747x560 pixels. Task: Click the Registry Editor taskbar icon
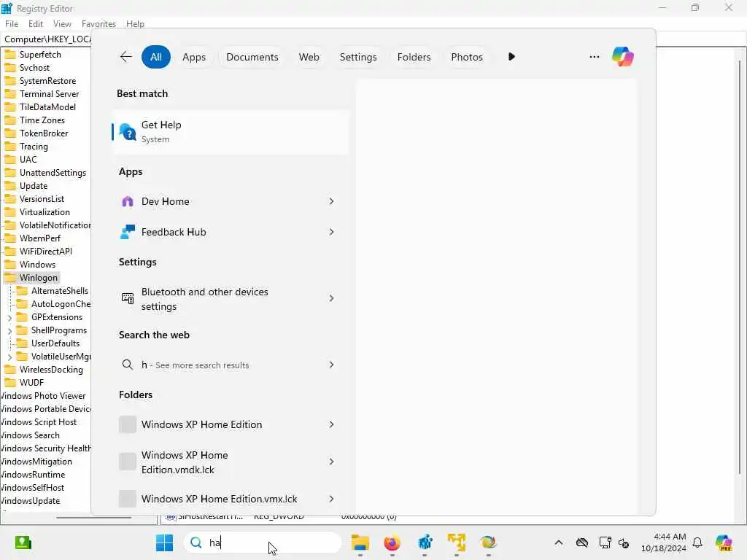425,542
